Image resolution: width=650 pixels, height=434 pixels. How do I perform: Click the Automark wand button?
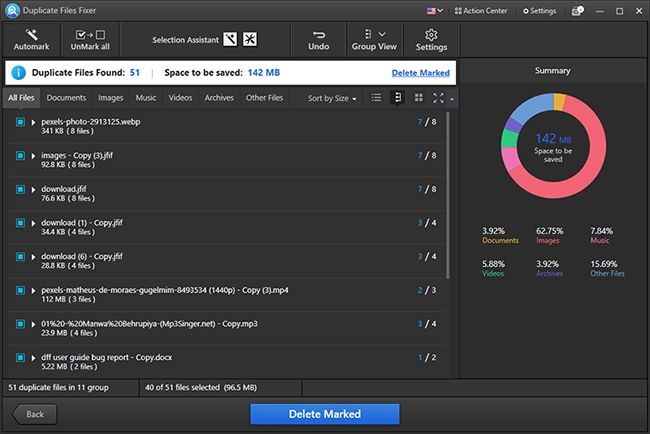click(32, 40)
